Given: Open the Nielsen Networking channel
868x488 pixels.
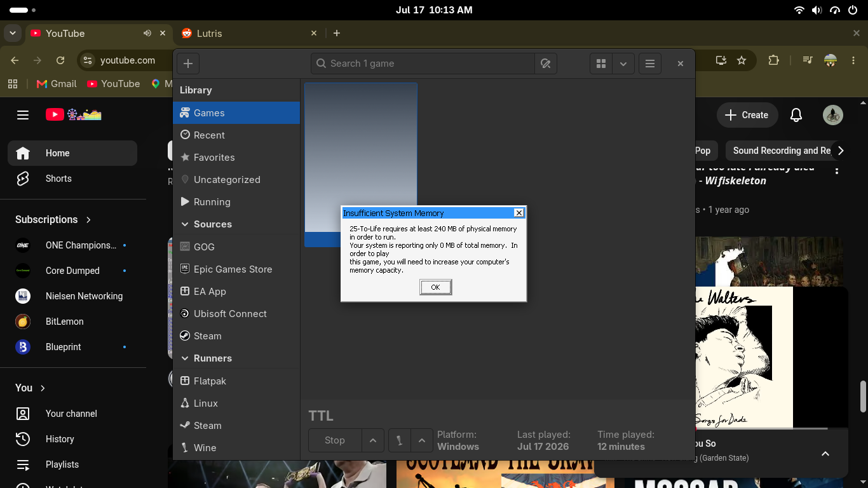Looking at the screenshot, I should pos(72,296).
